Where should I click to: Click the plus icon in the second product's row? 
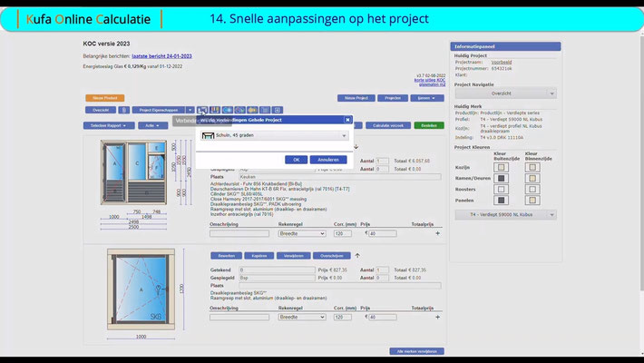[x=437, y=318]
